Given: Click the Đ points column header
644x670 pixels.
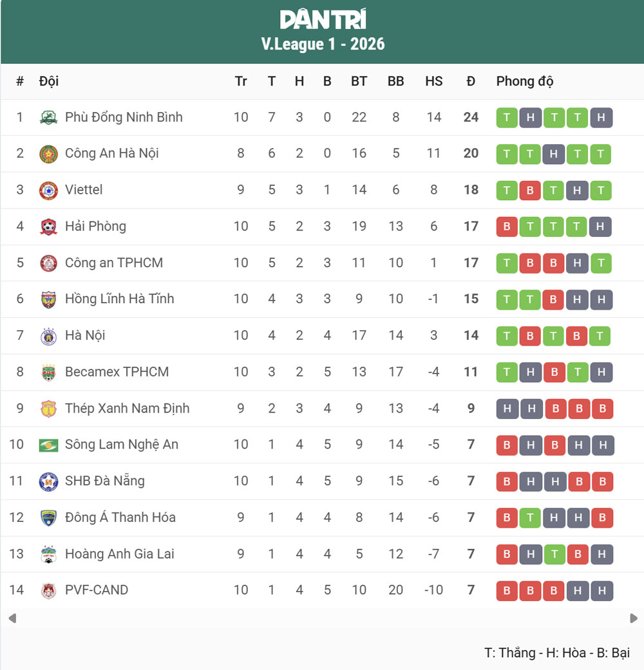Looking at the screenshot, I should pyautogui.click(x=471, y=81).
